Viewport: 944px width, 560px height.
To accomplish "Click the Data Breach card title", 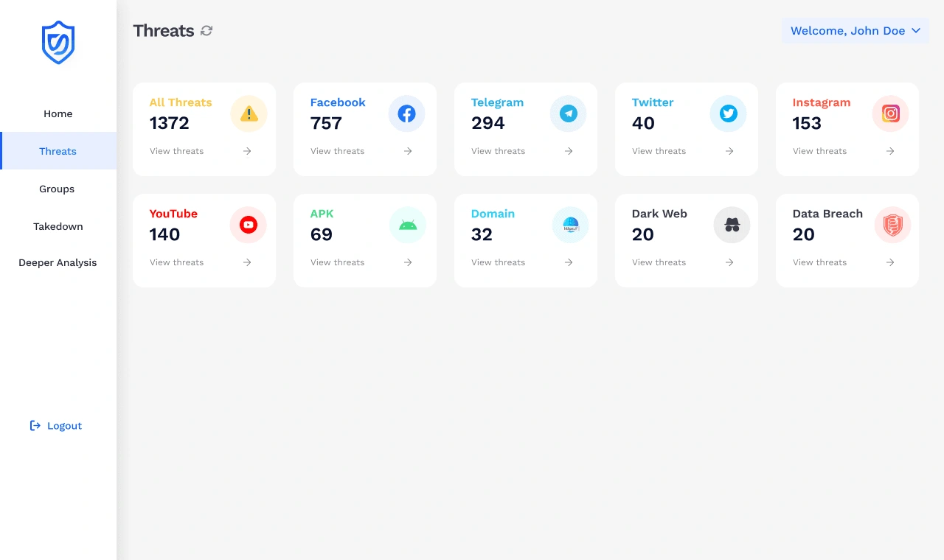I will click(x=827, y=214).
